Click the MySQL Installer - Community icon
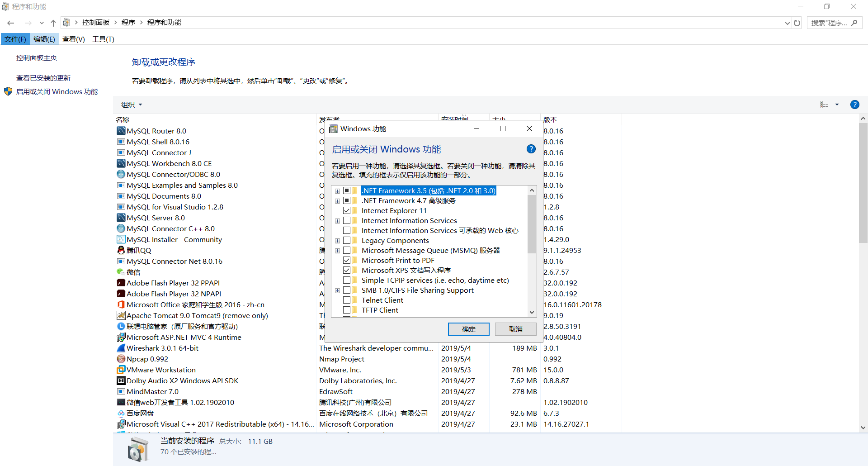 coord(121,239)
